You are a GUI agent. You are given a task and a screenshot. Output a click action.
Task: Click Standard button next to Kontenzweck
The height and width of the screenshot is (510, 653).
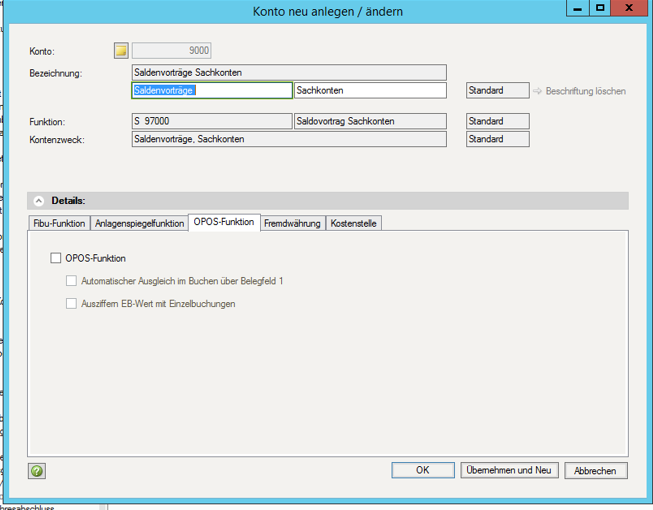click(x=497, y=139)
